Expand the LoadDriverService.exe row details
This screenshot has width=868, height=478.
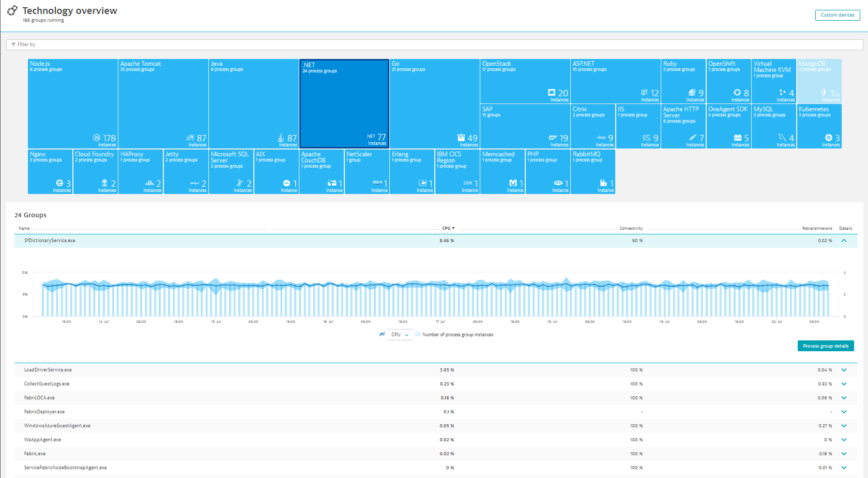[844, 370]
